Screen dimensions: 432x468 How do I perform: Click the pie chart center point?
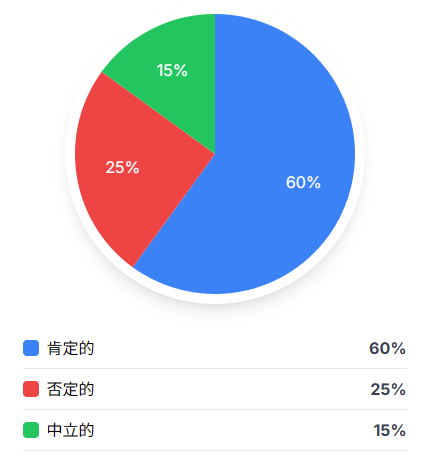[x=215, y=154]
